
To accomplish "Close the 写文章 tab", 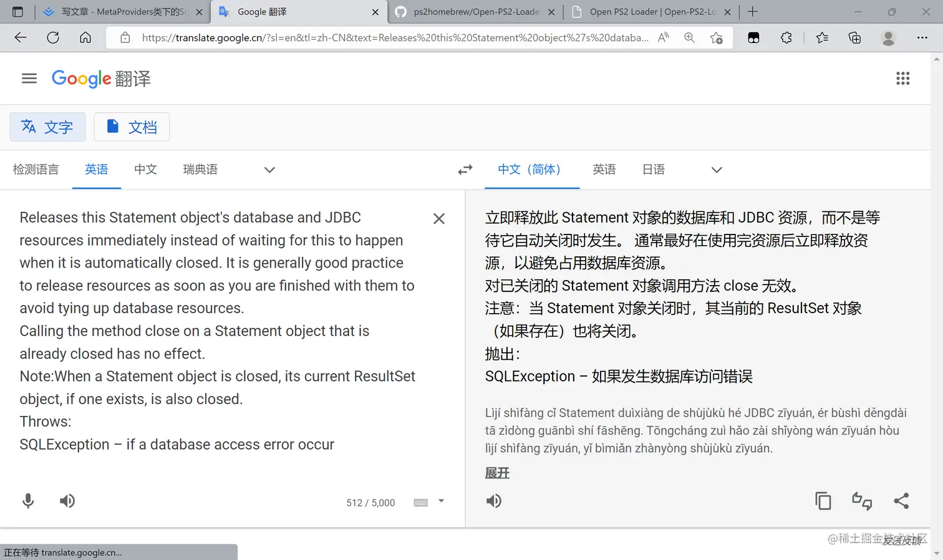I will [x=199, y=11].
